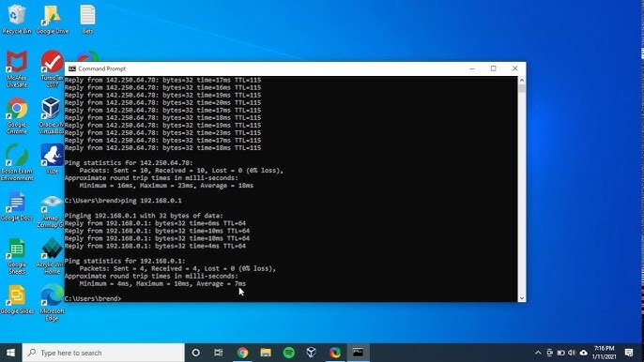Open Spotify from the taskbar

click(x=289, y=353)
